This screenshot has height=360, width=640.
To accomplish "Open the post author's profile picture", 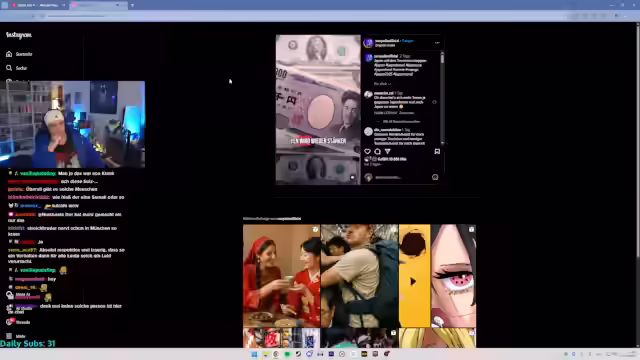I will click(369, 43).
